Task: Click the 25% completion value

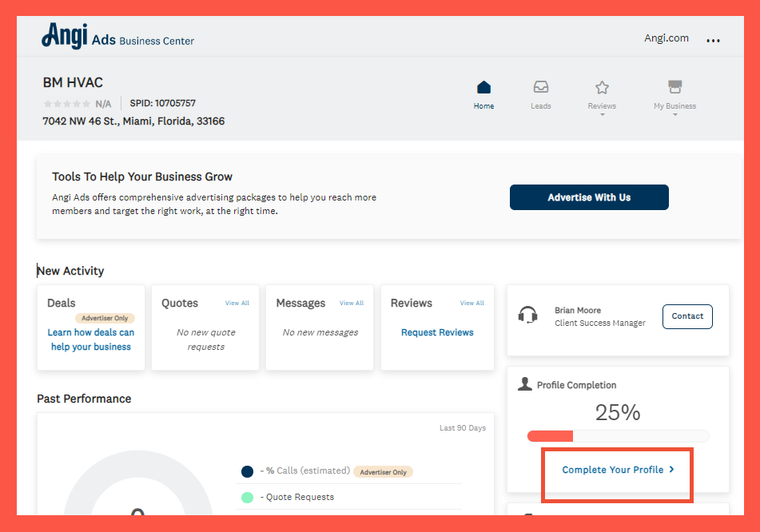Action: click(x=618, y=412)
